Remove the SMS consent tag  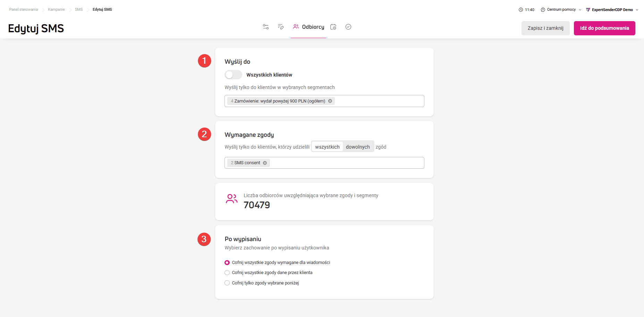[x=265, y=163]
